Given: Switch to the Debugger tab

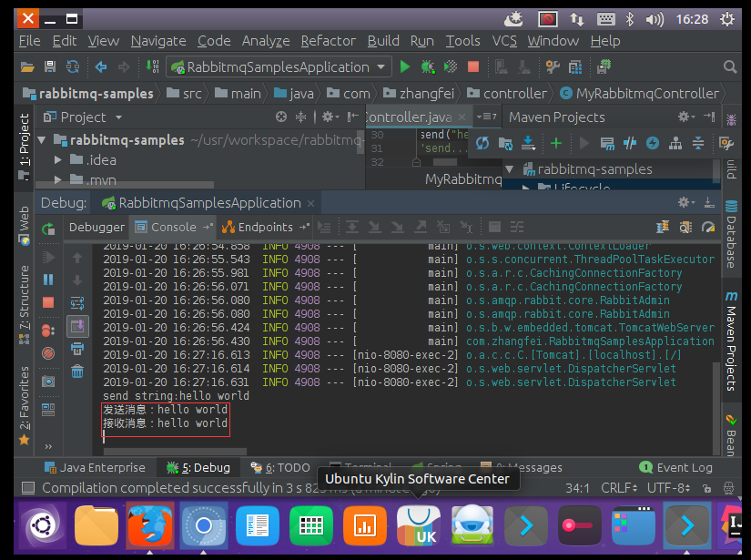Looking at the screenshot, I should 96,227.
